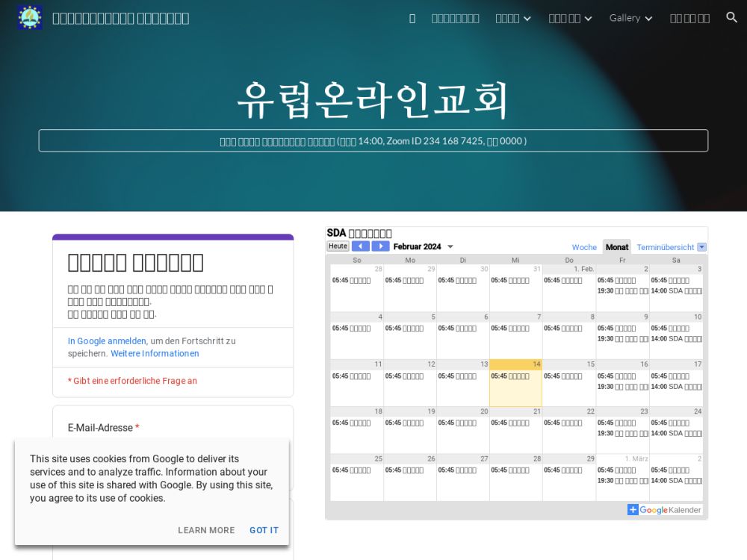Select the Monat calendar tab
Viewport: 747px width, 560px height.
[617, 247]
